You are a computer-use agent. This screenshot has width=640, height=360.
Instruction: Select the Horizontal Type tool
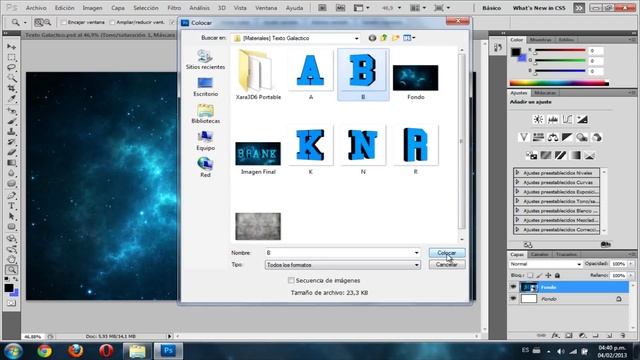[x=11, y=206]
